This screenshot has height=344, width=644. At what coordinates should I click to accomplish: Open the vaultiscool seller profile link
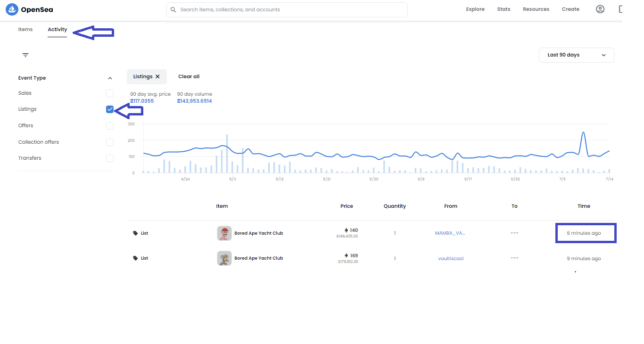tap(451, 258)
